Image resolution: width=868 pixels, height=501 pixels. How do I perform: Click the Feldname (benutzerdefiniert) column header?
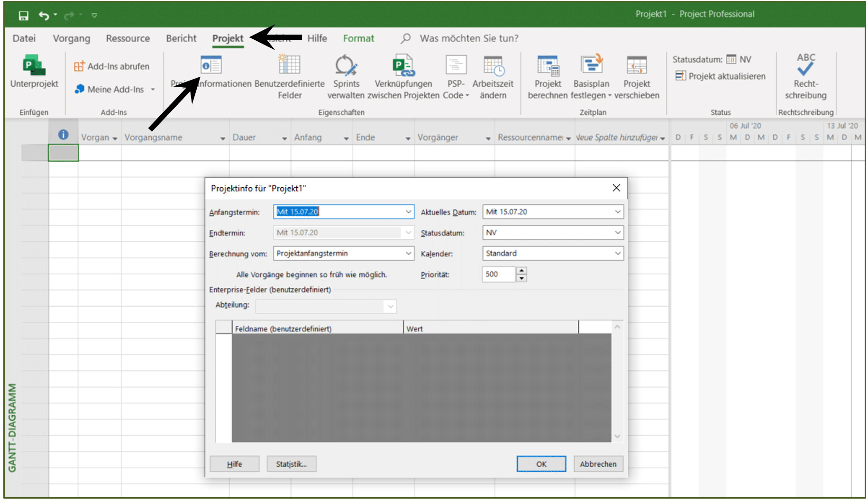tap(318, 328)
